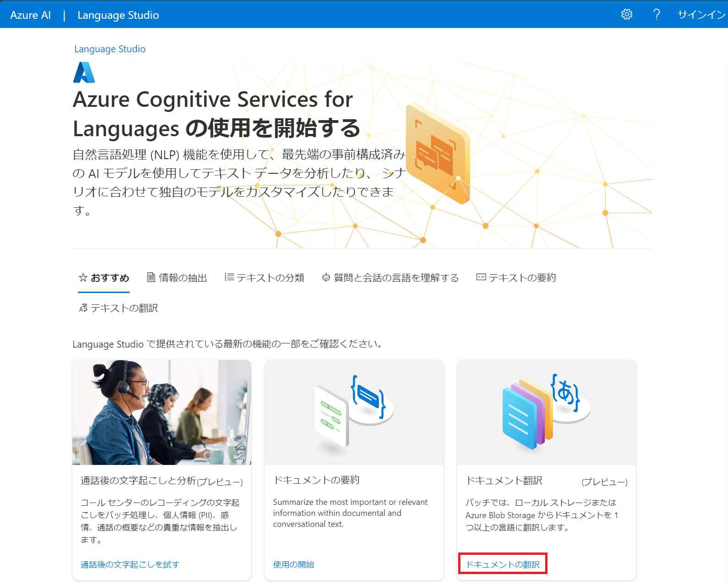Select the テキストの翻訳 tab
Image resolution: width=728 pixels, height=586 pixels.
tap(118, 309)
